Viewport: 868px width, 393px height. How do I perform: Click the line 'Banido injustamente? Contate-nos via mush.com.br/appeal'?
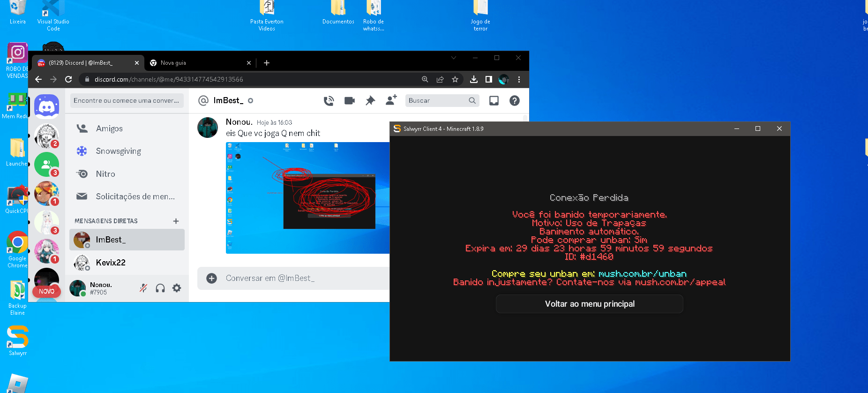click(589, 282)
